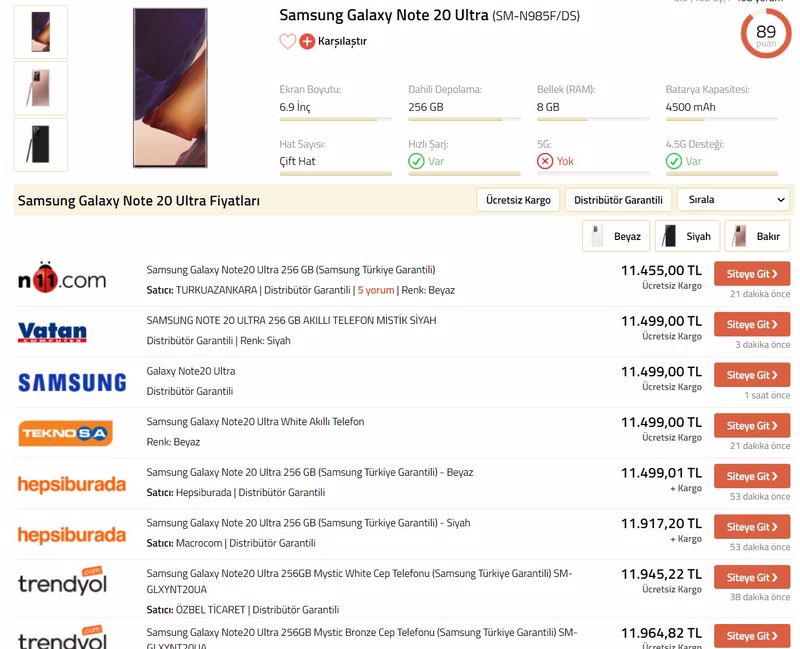This screenshot has width=800, height=649.
Task: Click Siteye Git for 11.964,82 TL offer
Action: [752, 636]
